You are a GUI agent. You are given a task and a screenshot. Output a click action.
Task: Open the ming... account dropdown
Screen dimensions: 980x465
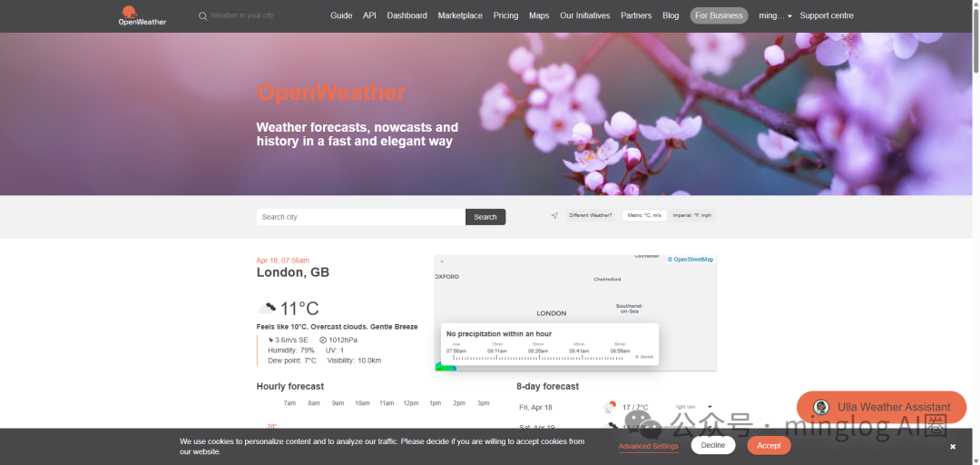(x=775, y=15)
